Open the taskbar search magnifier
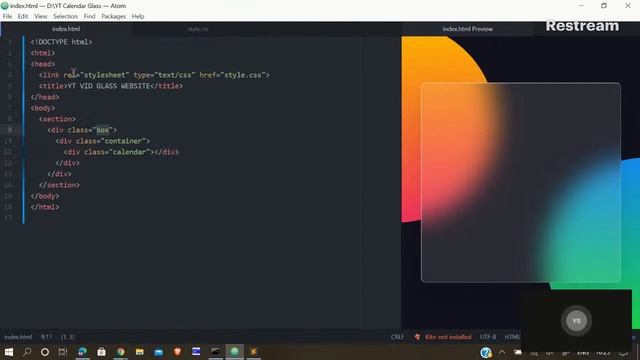This screenshot has height=360, width=640. click(27, 352)
